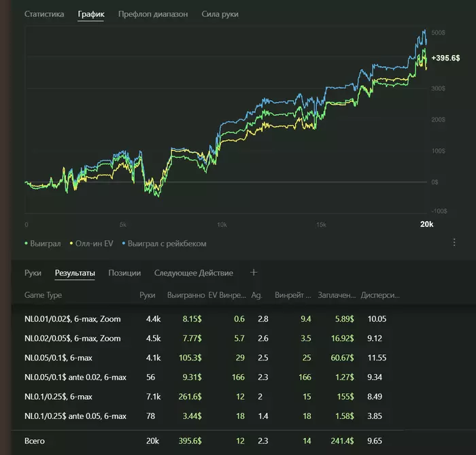Click the total 395.6$ winnings cell
This screenshot has width=476, height=455.
(x=190, y=441)
